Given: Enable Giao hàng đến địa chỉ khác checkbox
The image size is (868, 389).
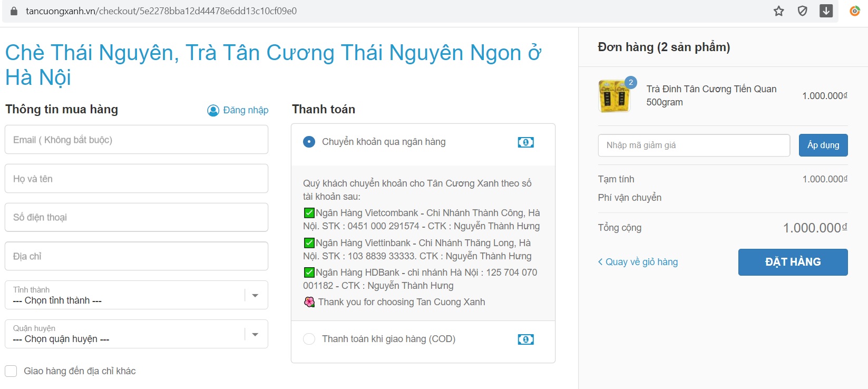Looking at the screenshot, I should (x=11, y=371).
